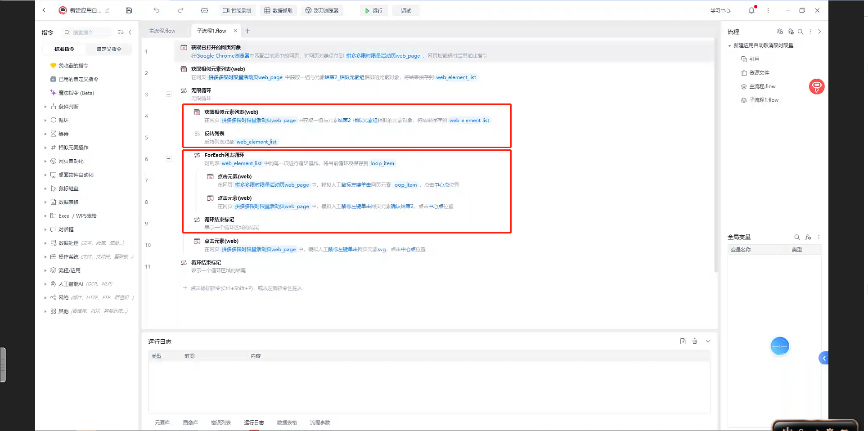
Task: Click the 调试 debug button
Action: [x=406, y=10]
